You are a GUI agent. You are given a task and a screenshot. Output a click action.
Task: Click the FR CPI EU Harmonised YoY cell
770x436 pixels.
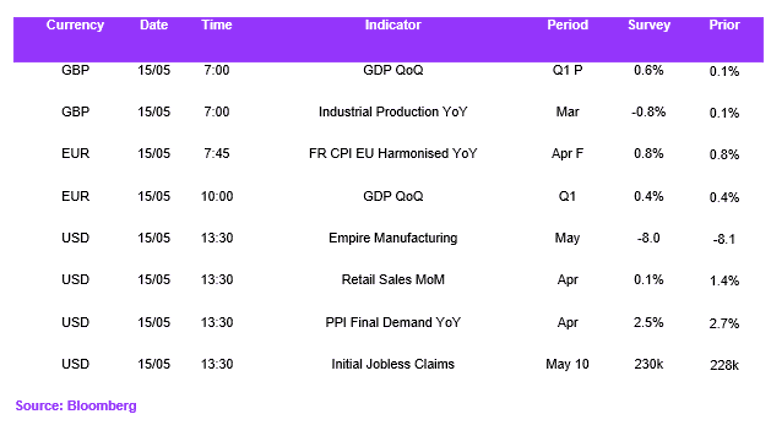(393, 154)
